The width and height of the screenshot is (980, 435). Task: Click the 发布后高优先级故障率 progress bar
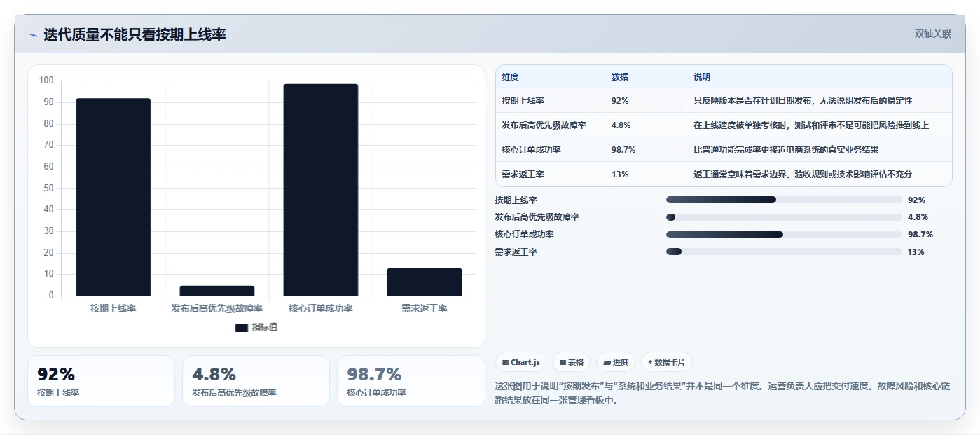coord(784,217)
